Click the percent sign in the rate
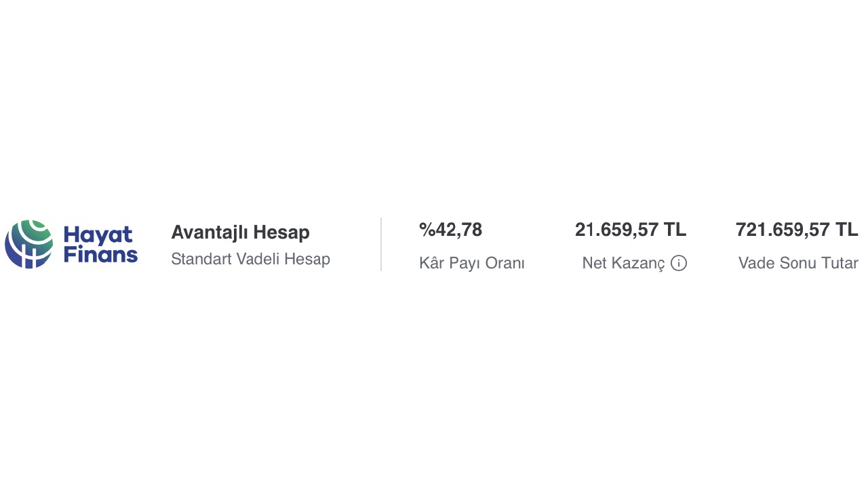This screenshot has height=488, width=868. (x=427, y=230)
